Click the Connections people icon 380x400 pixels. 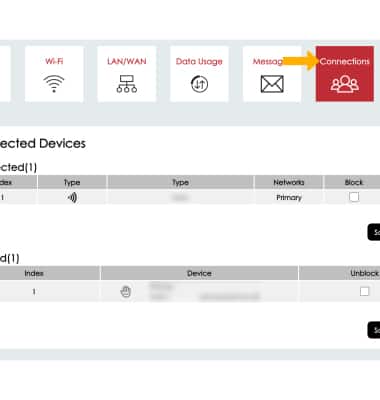[x=345, y=84]
